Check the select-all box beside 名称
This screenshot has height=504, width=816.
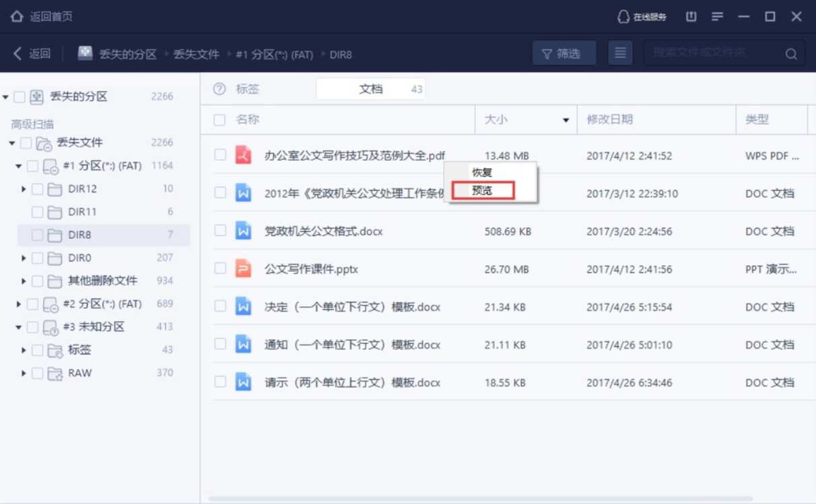(219, 120)
